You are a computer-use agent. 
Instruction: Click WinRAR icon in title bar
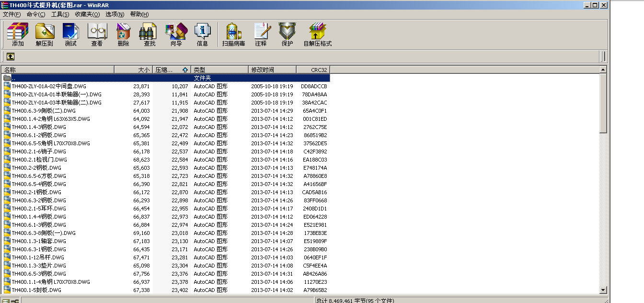point(4,5)
